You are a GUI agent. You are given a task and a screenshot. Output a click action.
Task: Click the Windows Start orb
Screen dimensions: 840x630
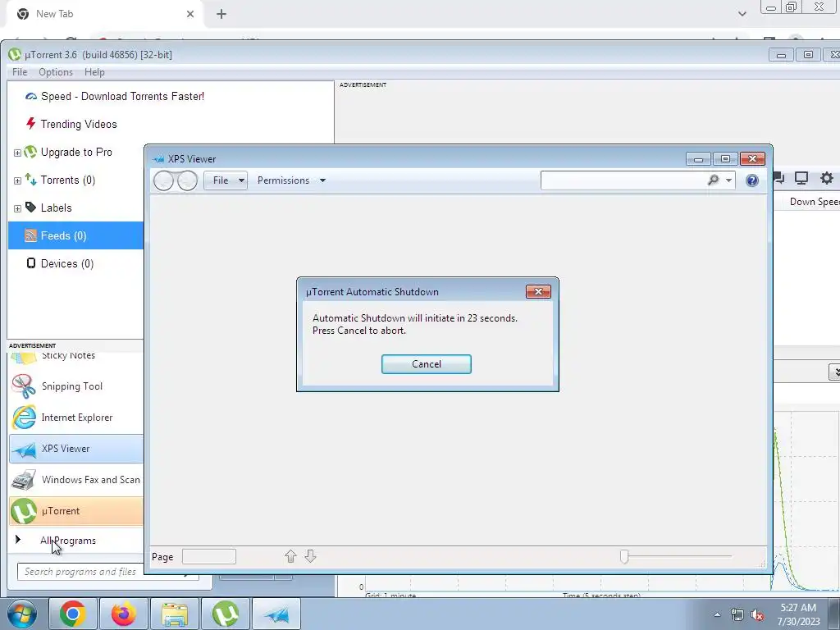click(22, 614)
